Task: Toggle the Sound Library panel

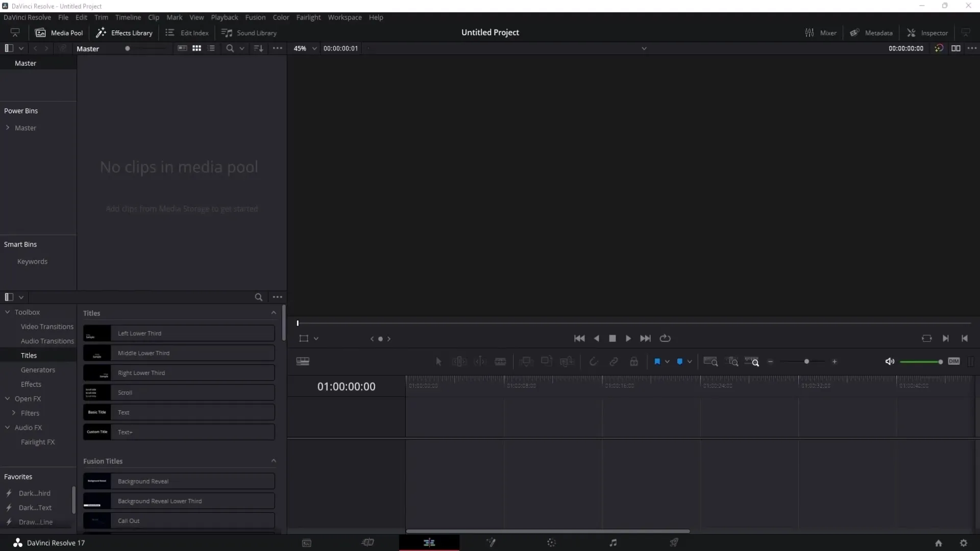Action: [x=249, y=33]
